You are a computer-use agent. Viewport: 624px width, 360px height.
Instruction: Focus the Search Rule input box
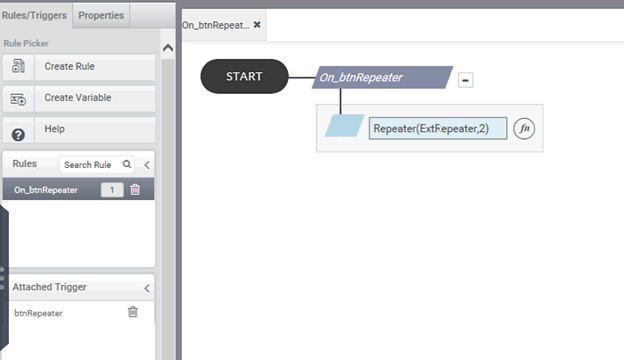point(97,165)
